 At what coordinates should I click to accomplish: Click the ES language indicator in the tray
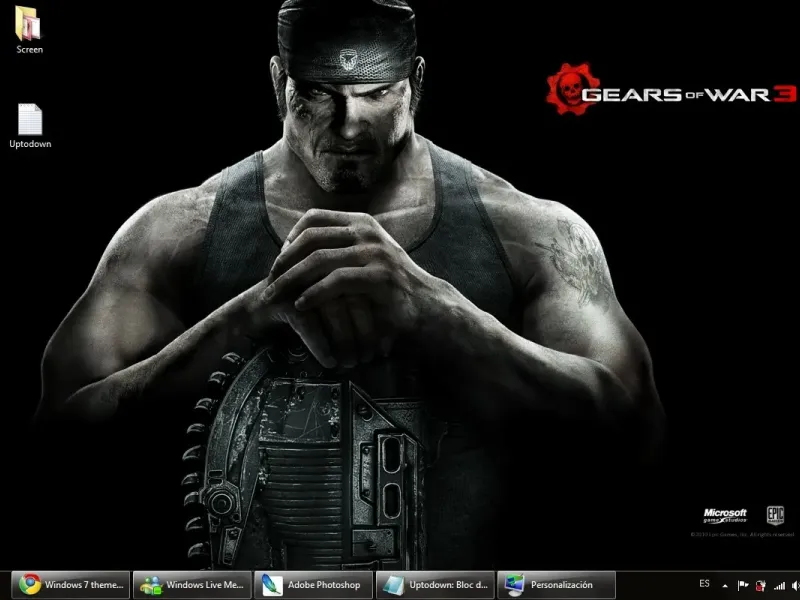(x=704, y=584)
